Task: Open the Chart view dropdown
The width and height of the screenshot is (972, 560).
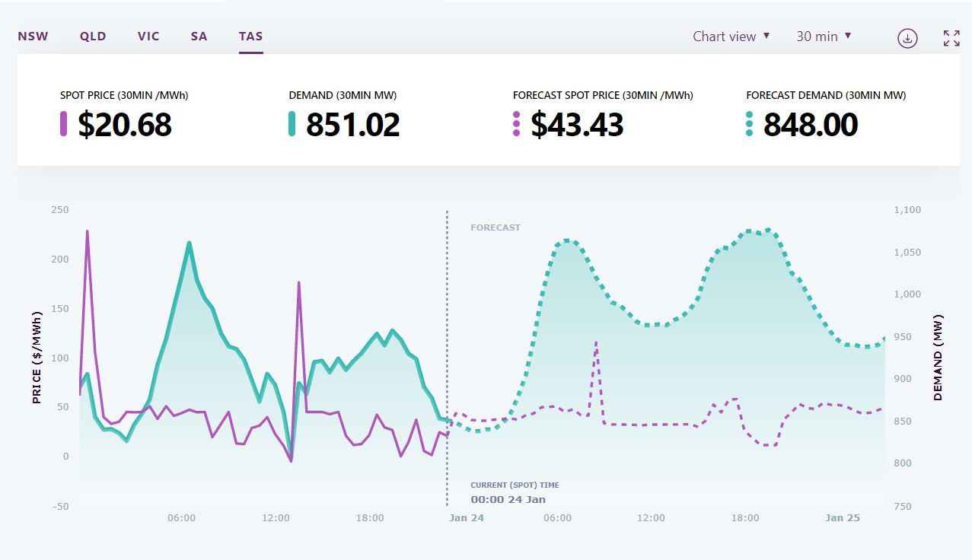Action: pyautogui.click(x=731, y=37)
